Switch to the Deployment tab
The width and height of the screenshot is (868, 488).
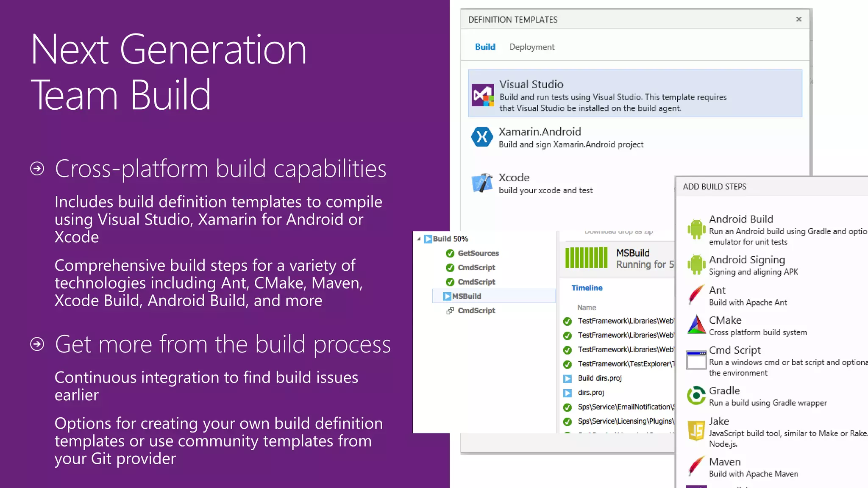(531, 47)
